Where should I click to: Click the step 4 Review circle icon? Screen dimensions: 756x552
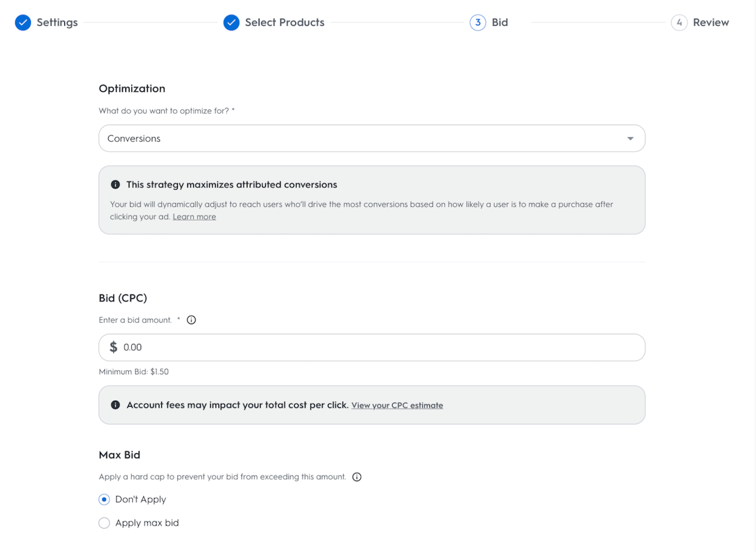679,22
